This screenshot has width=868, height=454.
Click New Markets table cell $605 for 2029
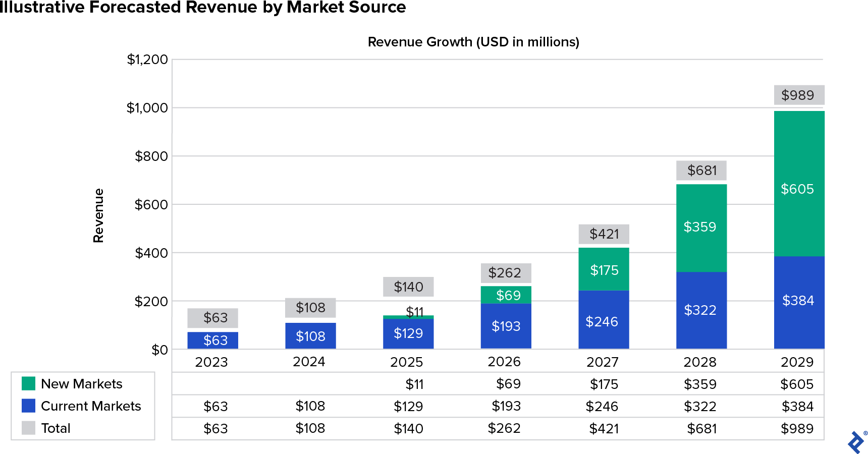[797, 384]
